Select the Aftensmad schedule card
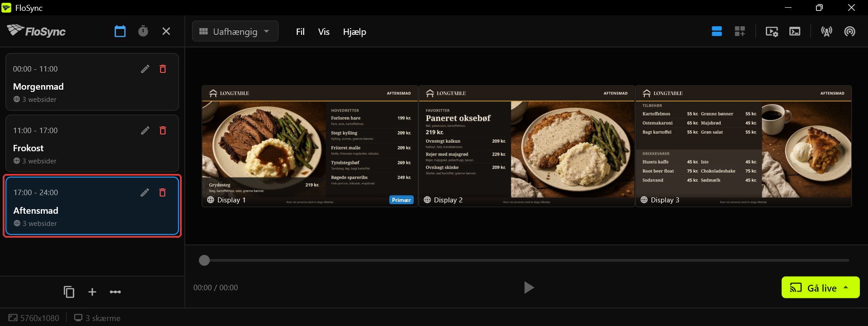 [x=92, y=206]
